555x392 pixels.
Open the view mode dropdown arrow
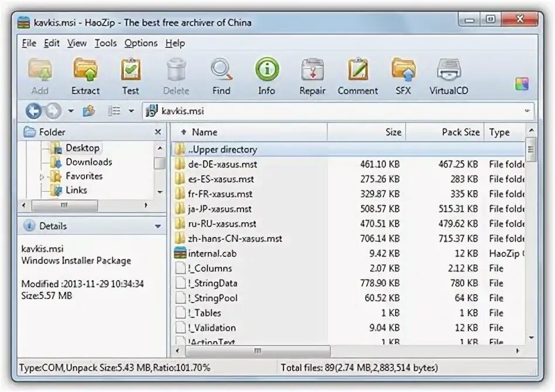tap(131, 111)
